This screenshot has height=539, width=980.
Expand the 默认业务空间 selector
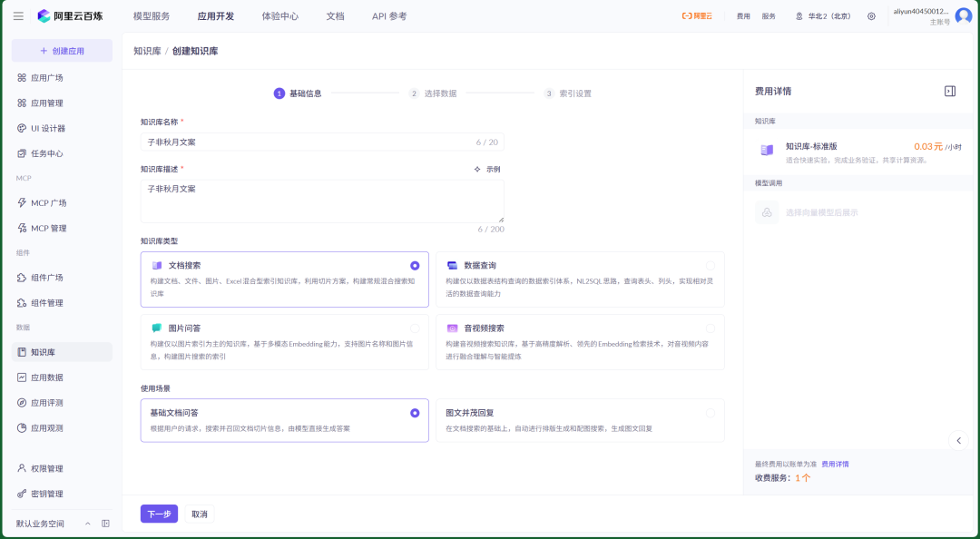click(54, 524)
